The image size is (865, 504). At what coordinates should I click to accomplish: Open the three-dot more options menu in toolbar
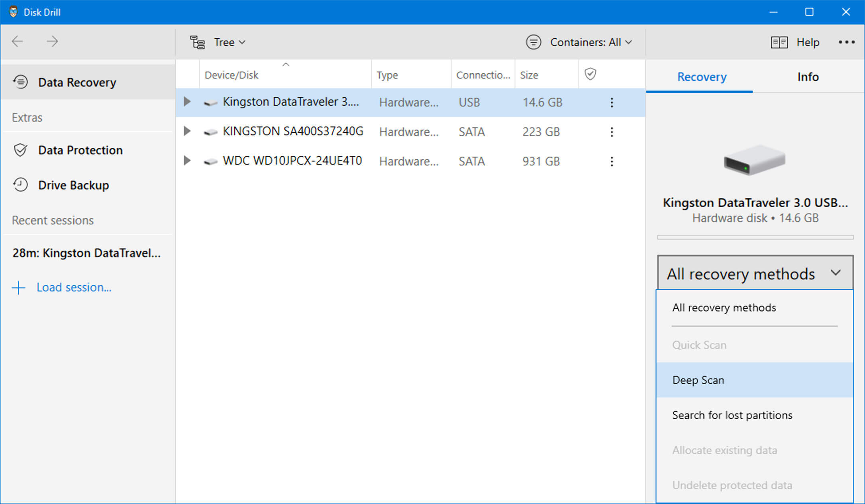click(847, 42)
